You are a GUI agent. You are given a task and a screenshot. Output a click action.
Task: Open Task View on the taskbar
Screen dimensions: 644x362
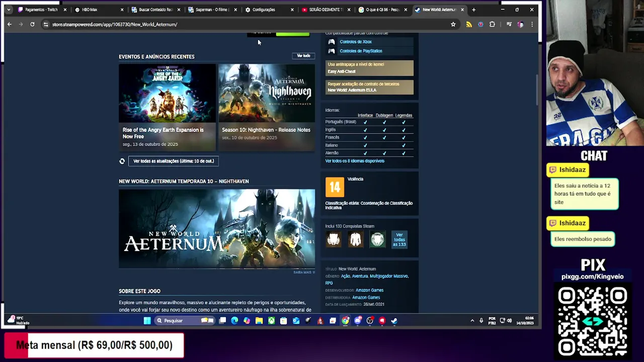pos(222,320)
